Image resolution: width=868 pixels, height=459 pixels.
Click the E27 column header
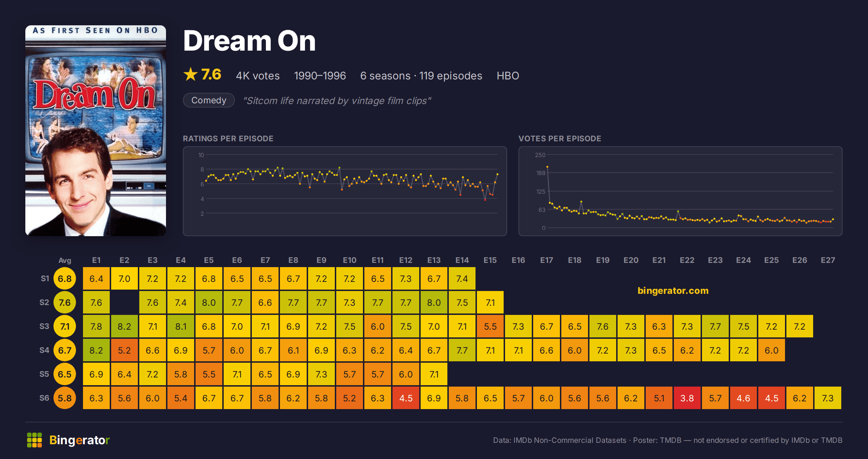click(828, 260)
